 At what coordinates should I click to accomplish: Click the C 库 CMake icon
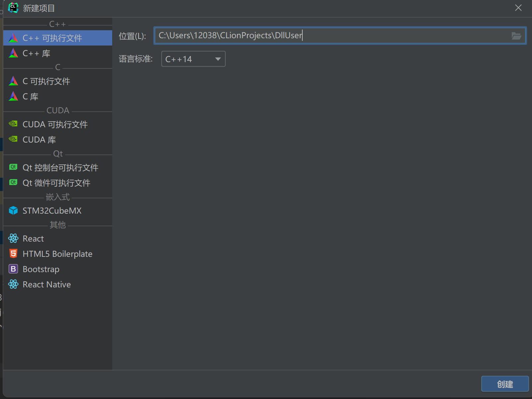pyautogui.click(x=13, y=96)
